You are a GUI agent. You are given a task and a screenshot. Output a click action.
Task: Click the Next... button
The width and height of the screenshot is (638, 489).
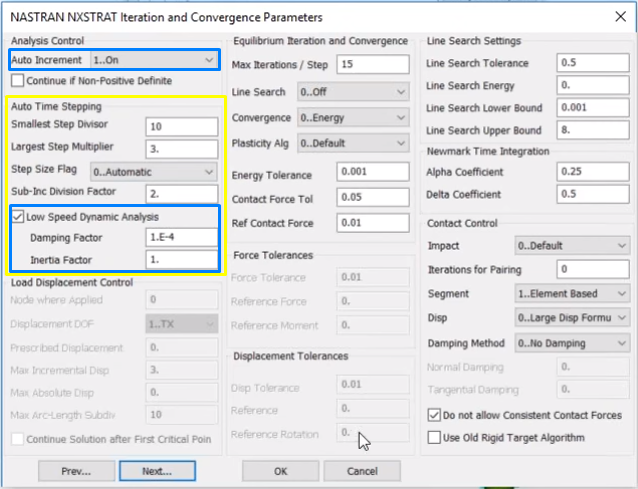pos(157,471)
